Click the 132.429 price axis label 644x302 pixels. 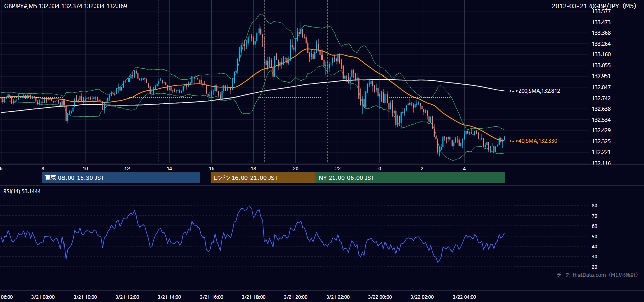pyautogui.click(x=601, y=130)
